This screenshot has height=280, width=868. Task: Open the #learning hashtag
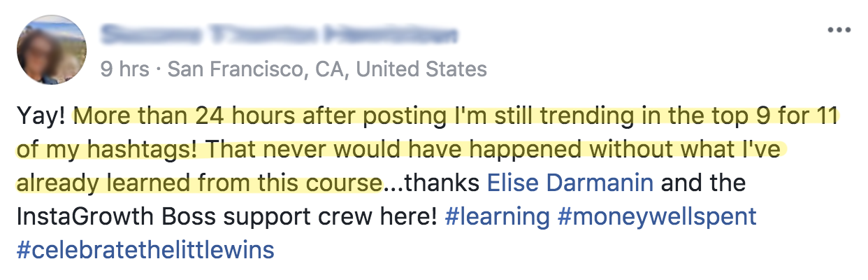click(497, 216)
